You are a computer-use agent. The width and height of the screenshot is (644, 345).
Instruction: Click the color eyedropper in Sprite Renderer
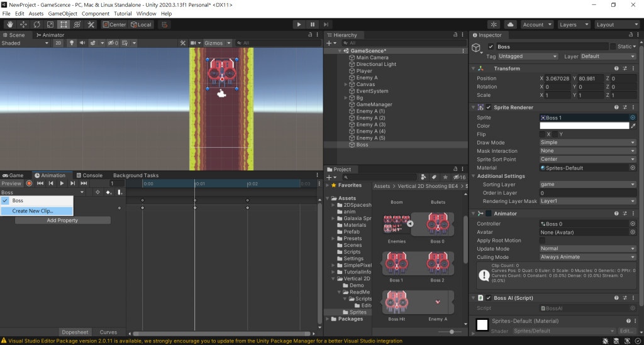tap(633, 126)
